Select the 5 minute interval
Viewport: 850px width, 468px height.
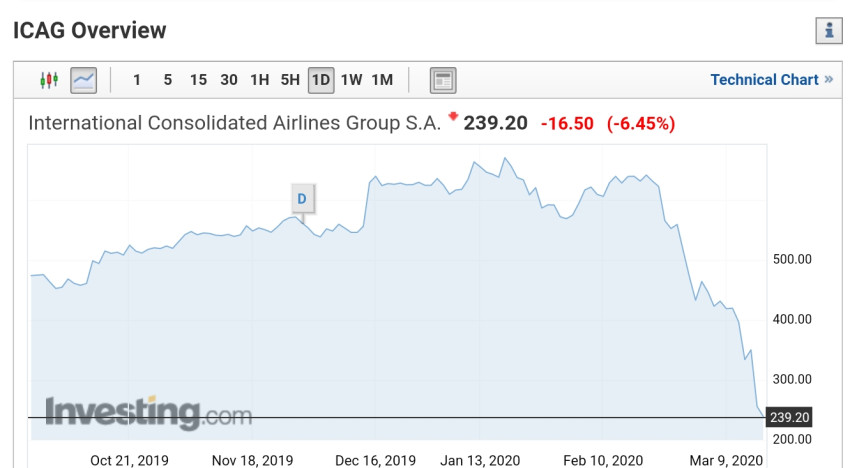(x=167, y=80)
